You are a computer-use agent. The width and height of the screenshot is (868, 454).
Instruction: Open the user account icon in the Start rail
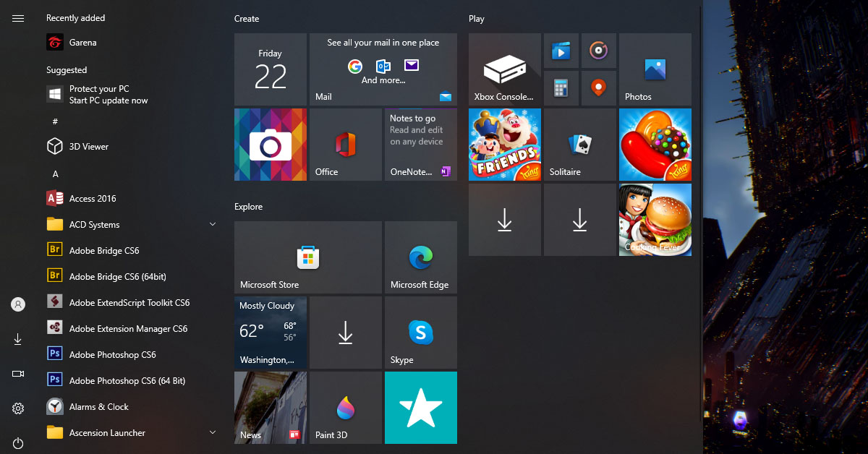click(18, 304)
